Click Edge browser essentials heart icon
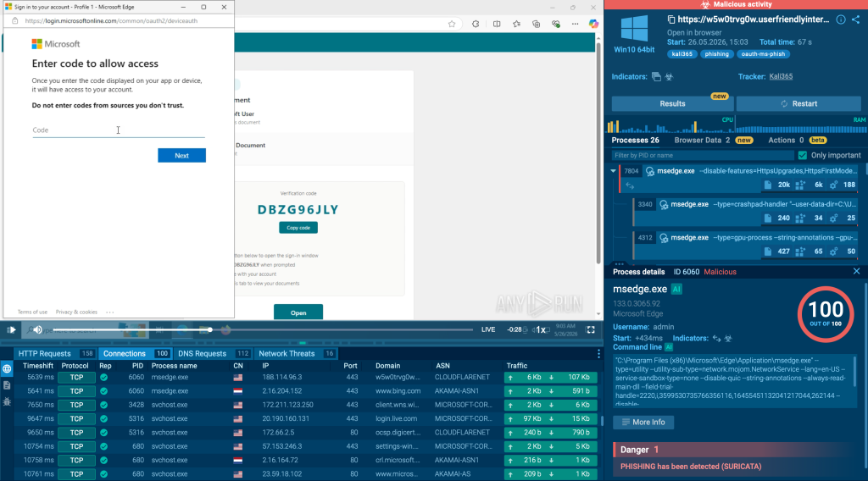 (x=556, y=24)
